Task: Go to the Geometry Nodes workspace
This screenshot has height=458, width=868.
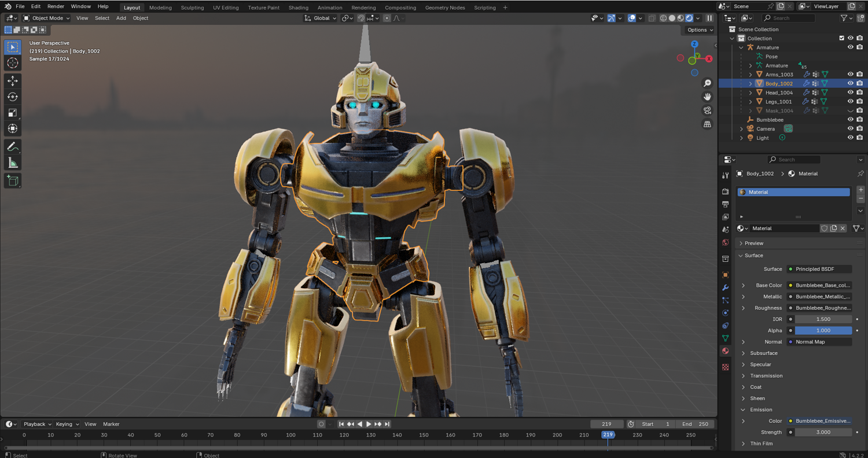Action: (445, 8)
